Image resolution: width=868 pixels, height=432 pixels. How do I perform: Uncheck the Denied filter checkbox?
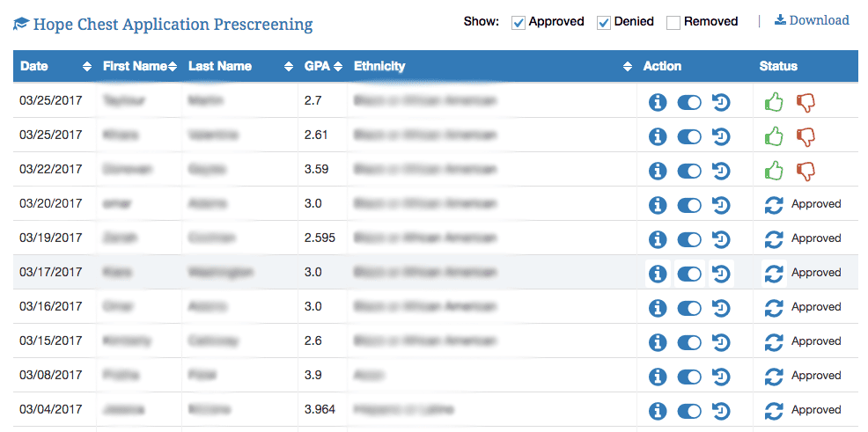click(603, 23)
